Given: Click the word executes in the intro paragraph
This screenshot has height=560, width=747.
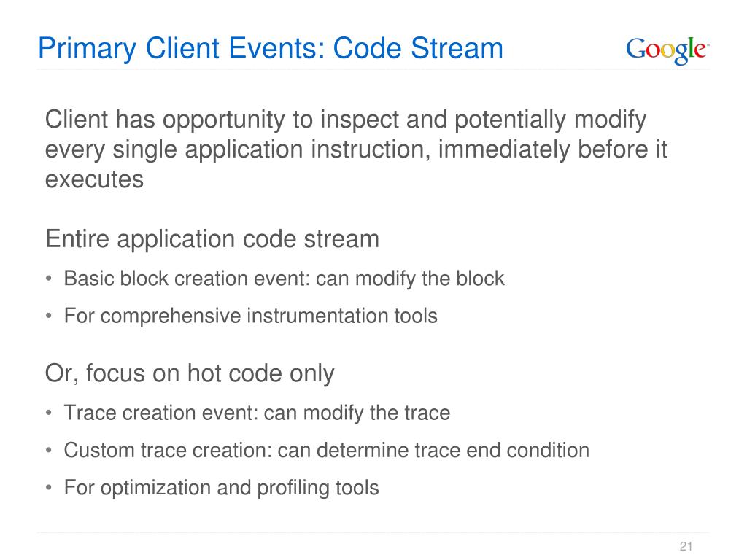Looking at the screenshot, I should coord(94,180).
